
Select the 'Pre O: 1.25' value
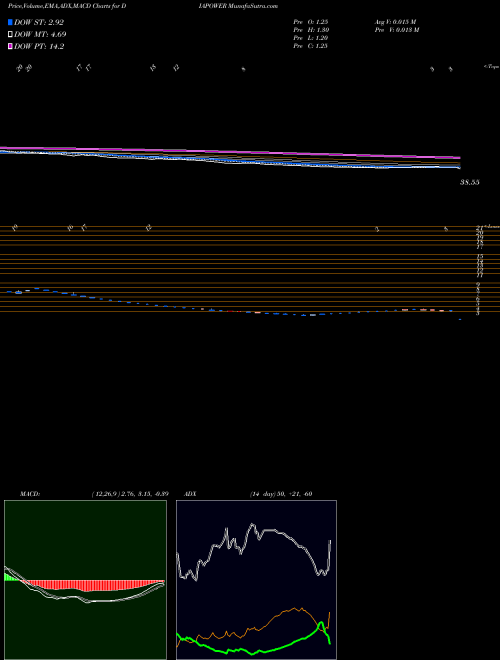(311, 22)
